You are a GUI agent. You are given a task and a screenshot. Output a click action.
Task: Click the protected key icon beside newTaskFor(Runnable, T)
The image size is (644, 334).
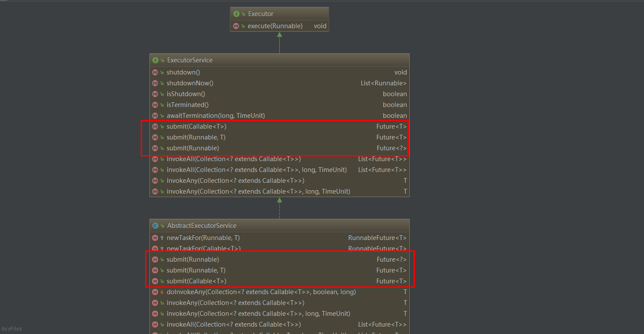pyautogui.click(x=162, y=238)
